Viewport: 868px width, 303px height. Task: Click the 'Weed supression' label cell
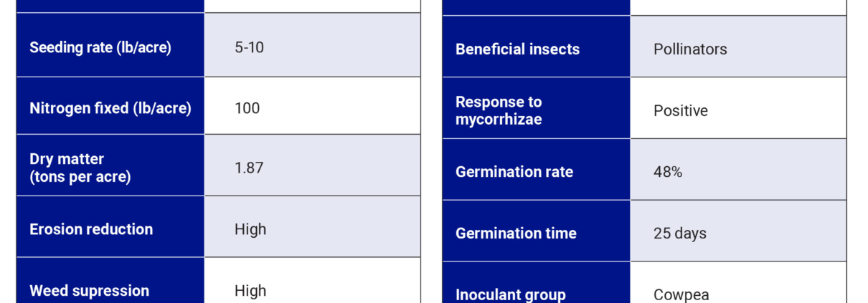[90, 290]
